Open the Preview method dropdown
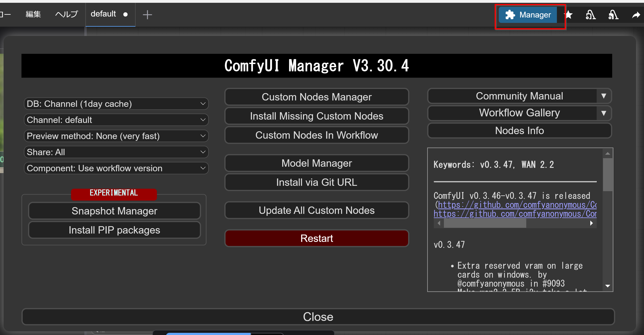Image resolution: width=644 pixels, height=335 pixels. pyautogui.click(x=116, y=136)
